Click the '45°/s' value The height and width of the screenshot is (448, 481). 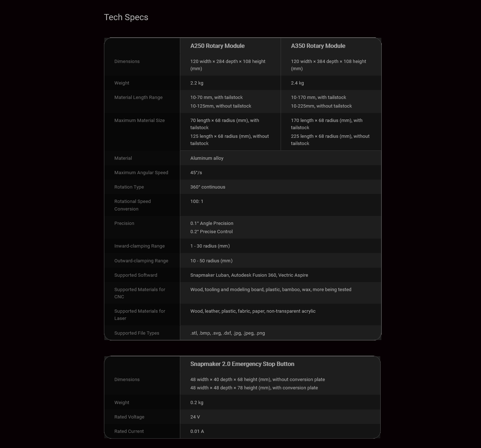[x=196, y=173]
